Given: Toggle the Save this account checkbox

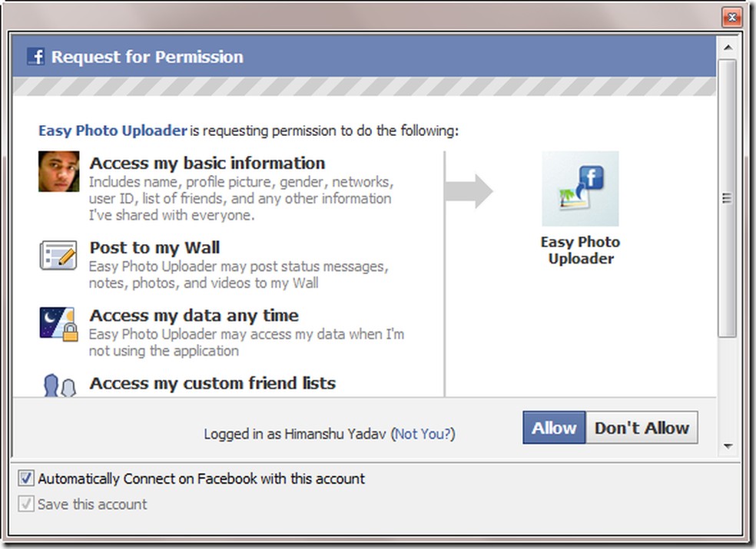Looking at the screenshot, I should pos(27,504).
